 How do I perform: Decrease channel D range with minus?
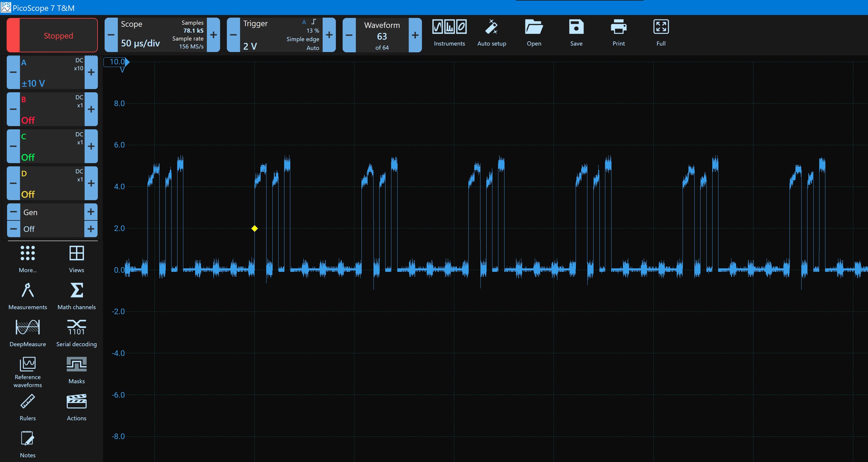[x=13, y=184]
